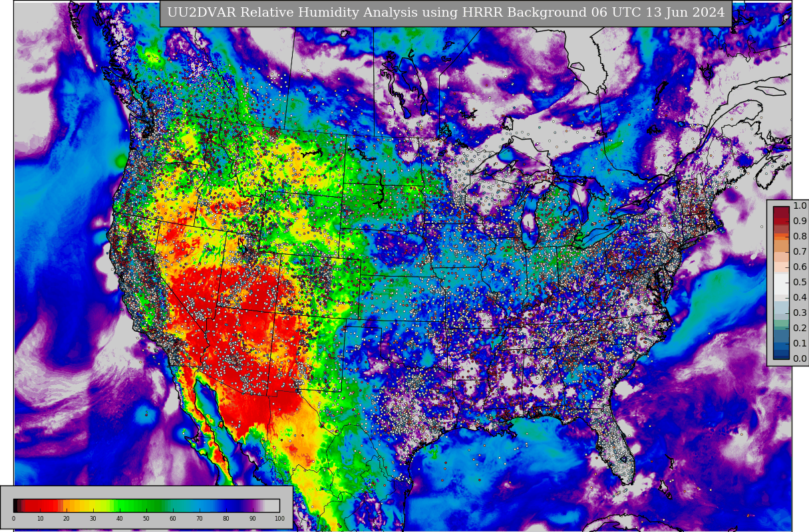
Task: Click the 60 tick label on humidity scale
Action: pyautogui.click(x=173, y=519)
